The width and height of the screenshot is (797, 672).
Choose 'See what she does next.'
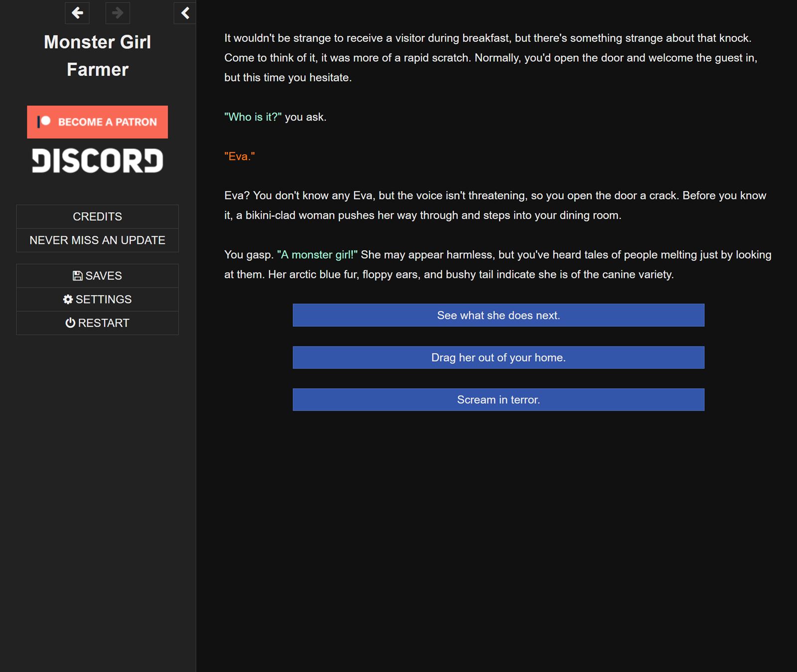point(498,315)
